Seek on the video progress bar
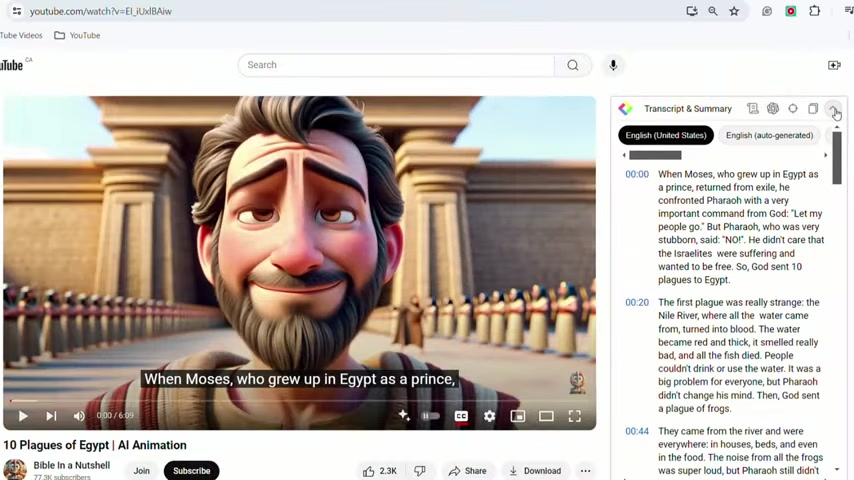Screen dimensions: 854x480 [x=300, y=401]
